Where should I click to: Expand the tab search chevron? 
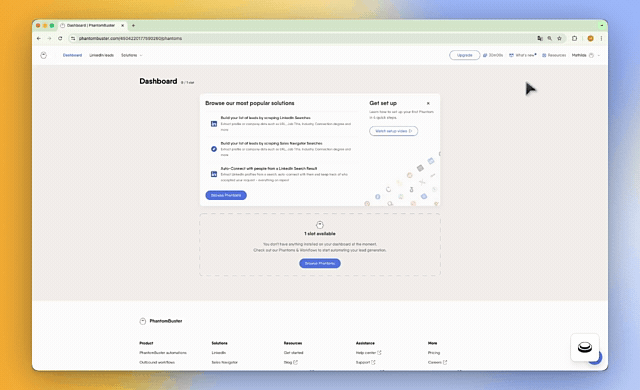pos(602,25)
